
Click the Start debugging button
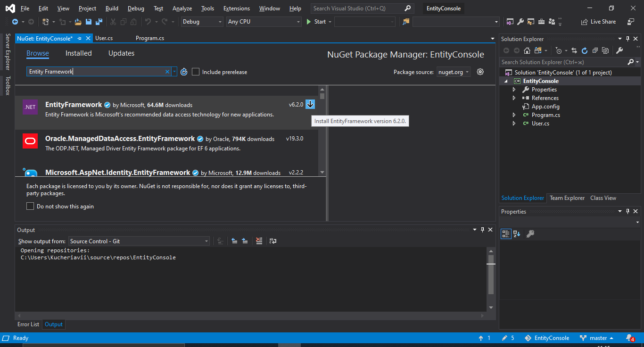tap(316, 22)
